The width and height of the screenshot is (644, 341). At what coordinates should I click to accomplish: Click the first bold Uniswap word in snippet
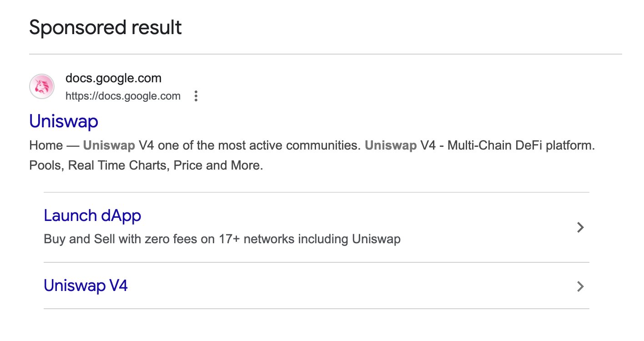tap(109, 146)
